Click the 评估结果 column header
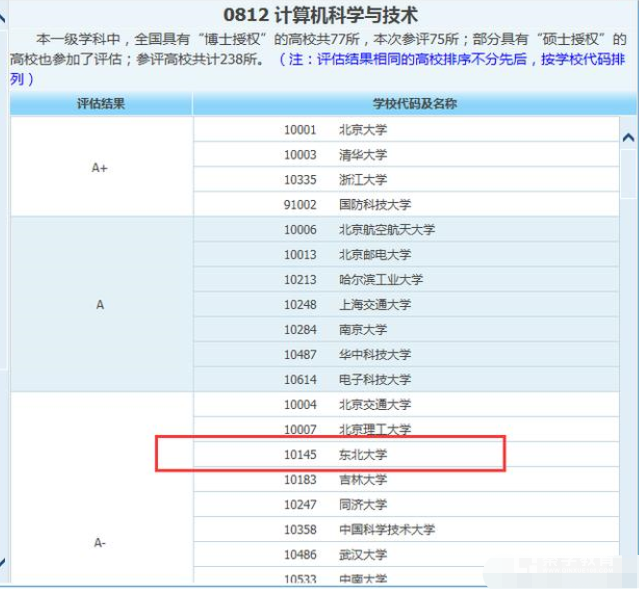The height and width of the screenshot is (589, 639). tap(101, 104)
